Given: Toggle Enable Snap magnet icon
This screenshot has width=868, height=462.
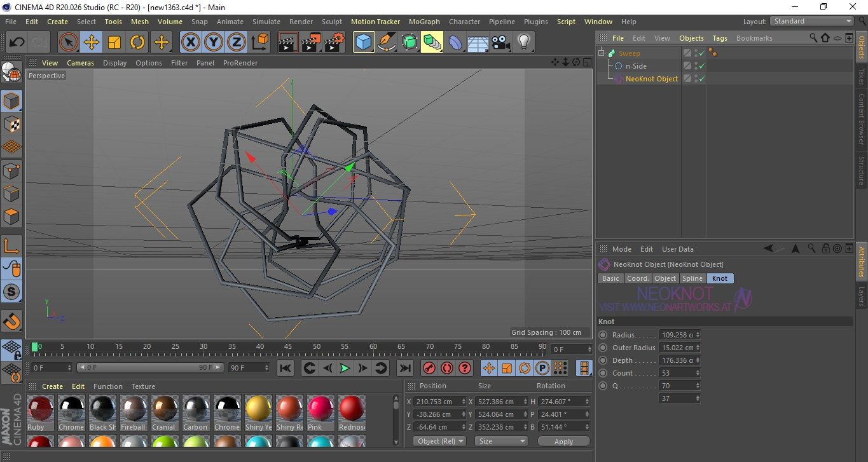Looking at the screenshot, I should (x=11, y=320).
